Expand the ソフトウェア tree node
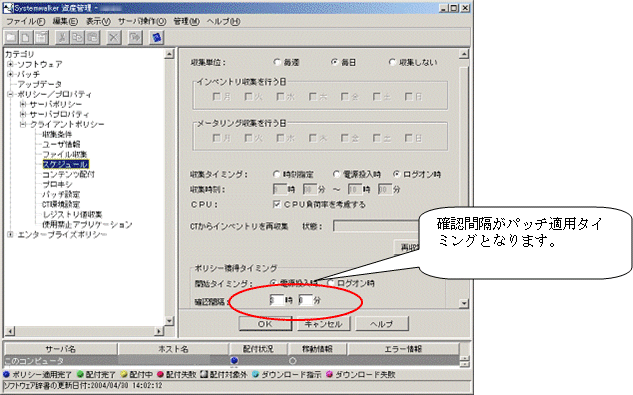Viewport: 633px width, 395px height. click(x=10, y=64)
